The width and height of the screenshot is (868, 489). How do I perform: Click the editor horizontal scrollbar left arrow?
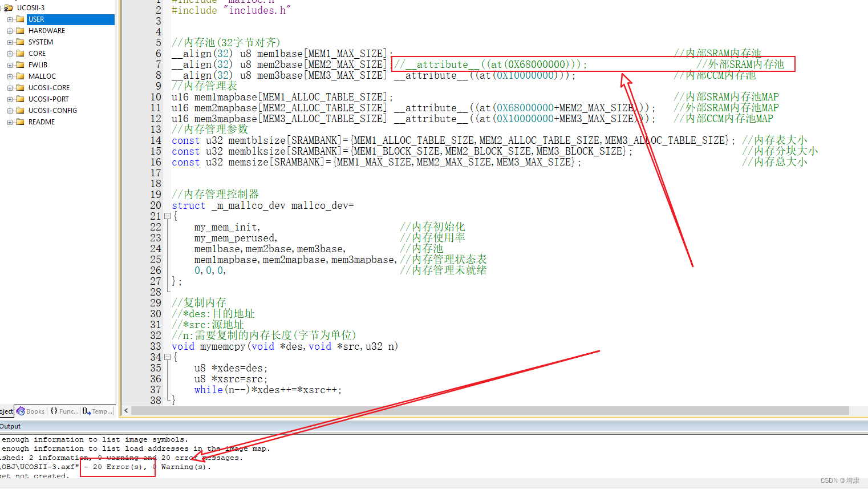coord(126,411)
